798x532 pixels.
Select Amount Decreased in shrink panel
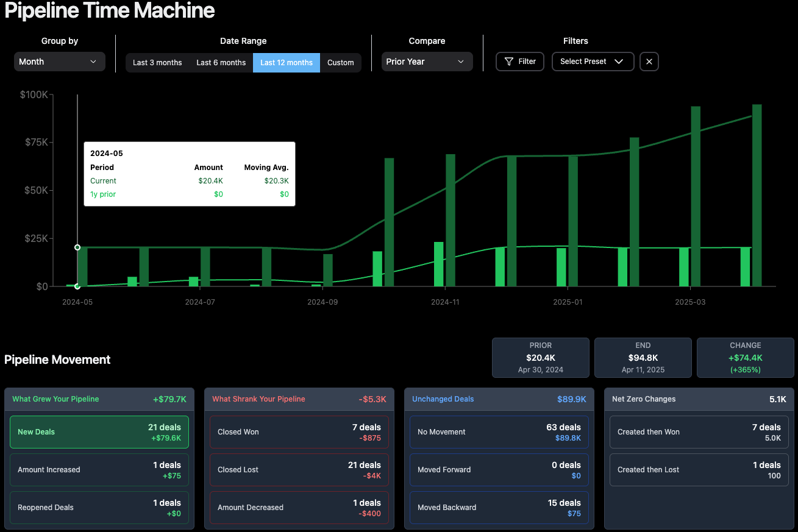[299, 508]
